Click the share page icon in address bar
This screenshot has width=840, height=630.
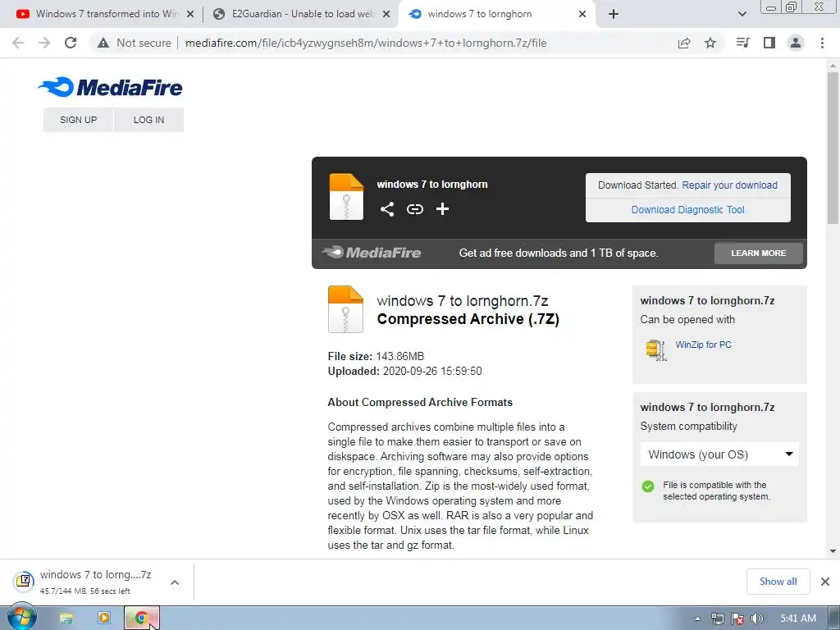684,43
